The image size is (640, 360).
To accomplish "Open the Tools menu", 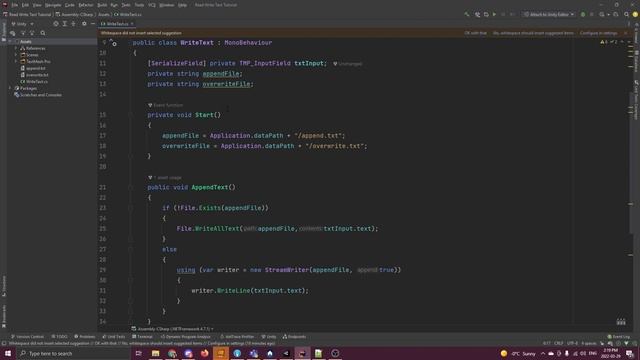I will (139, 5).
